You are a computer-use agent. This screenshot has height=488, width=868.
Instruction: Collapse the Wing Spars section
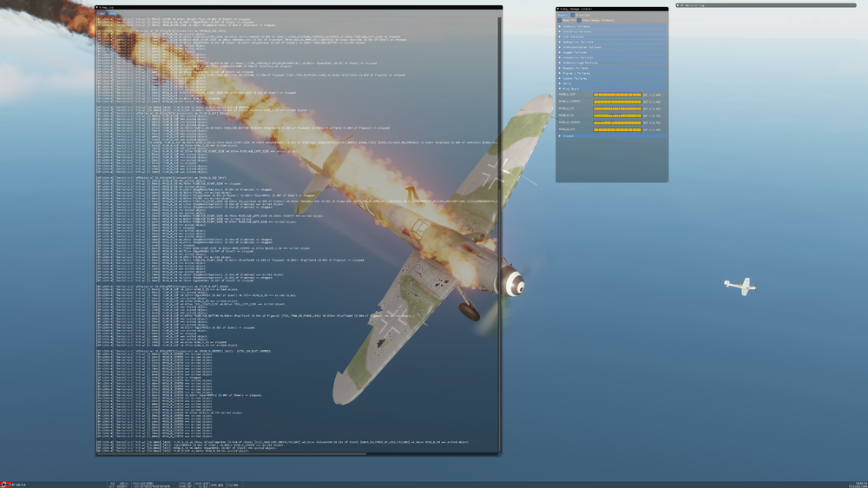[x=612, y=89]
